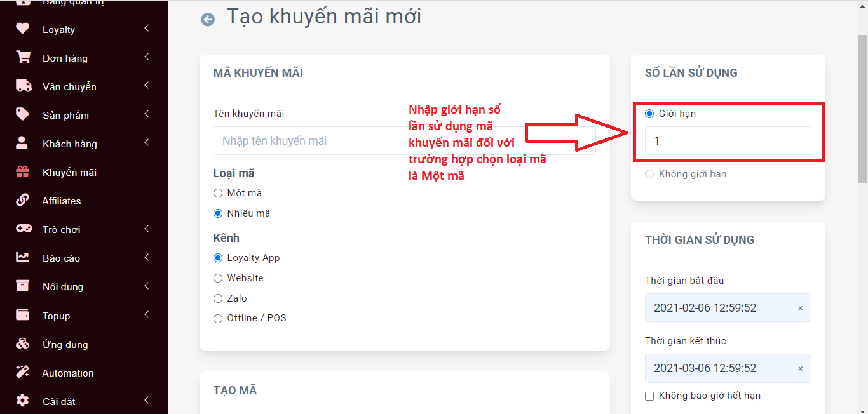This screenshot has width=868, height=414.
Task: Choose Offline / POS channel
Action: (218, 318)
